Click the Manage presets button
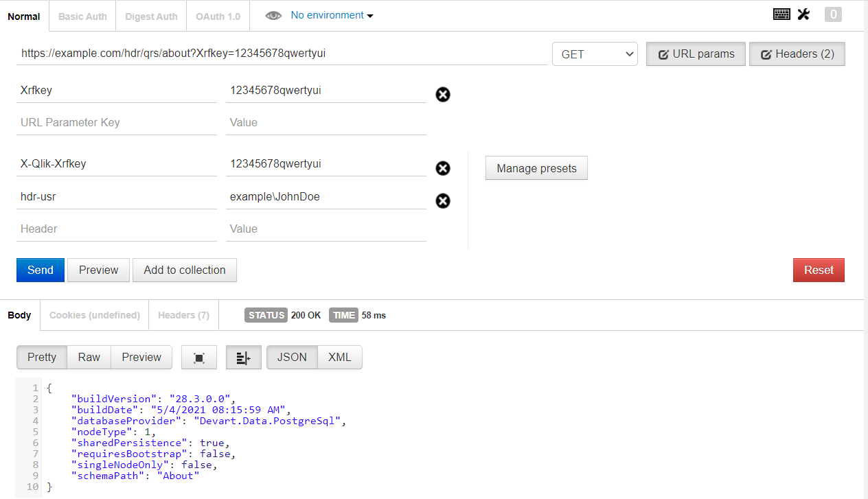Image resolution: width=868 pixels, height=499 pixels. 536,167
